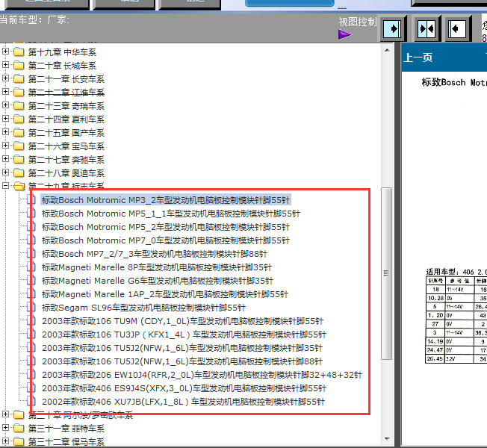
Task: Open 标致Bosch Motromic MP5_1_1 55针 document
Action: [171, 214]
